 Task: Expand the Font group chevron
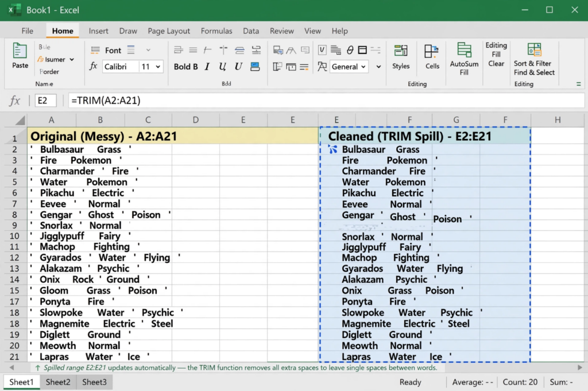(x=148, y=50)
